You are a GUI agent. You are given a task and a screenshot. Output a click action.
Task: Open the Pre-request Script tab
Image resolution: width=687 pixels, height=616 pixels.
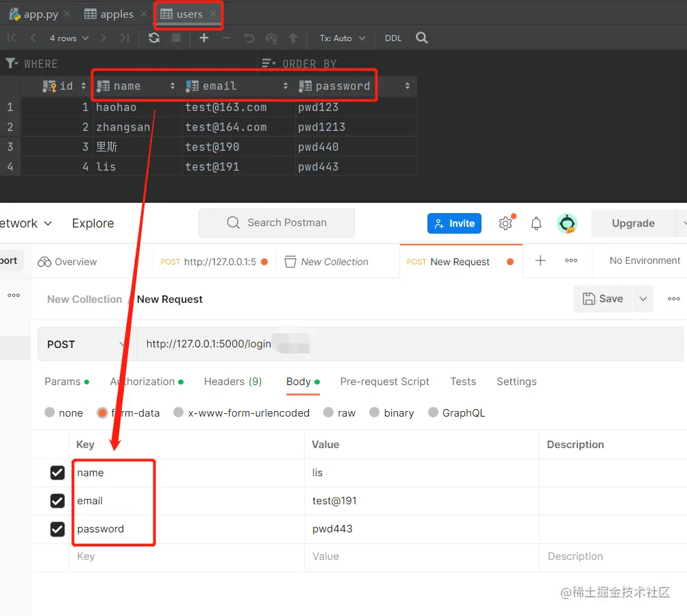[384, 382]
